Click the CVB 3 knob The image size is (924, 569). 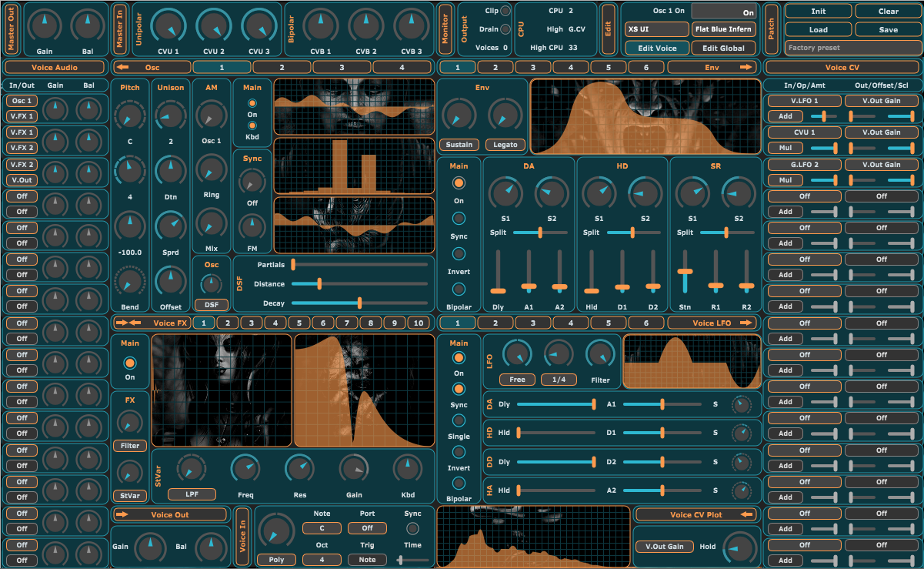click(x=411, y=26)
